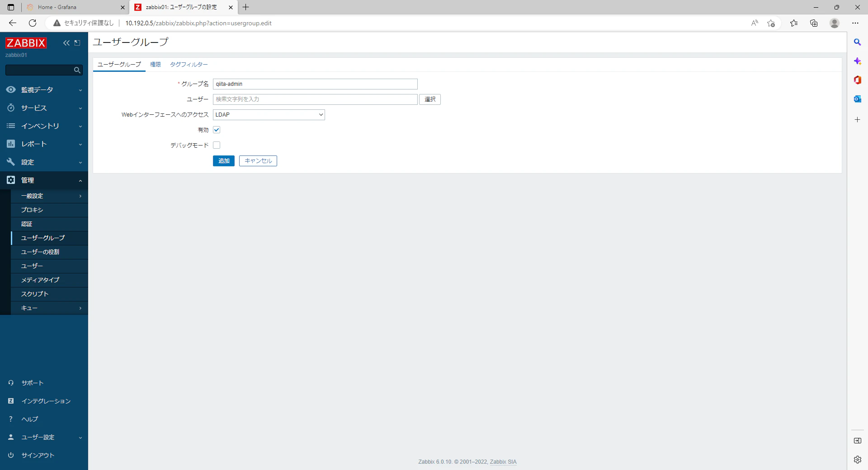Switch to the タグフィルター tab
The image size is (868, 470).
pyautogui.click(x=189, y=65)
